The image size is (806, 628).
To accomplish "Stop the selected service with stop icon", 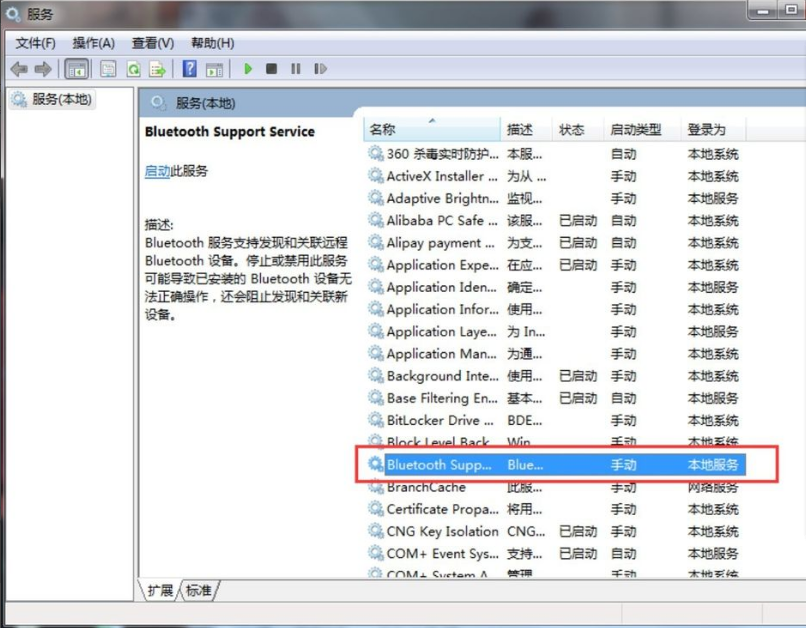I will tap(270, 68).
